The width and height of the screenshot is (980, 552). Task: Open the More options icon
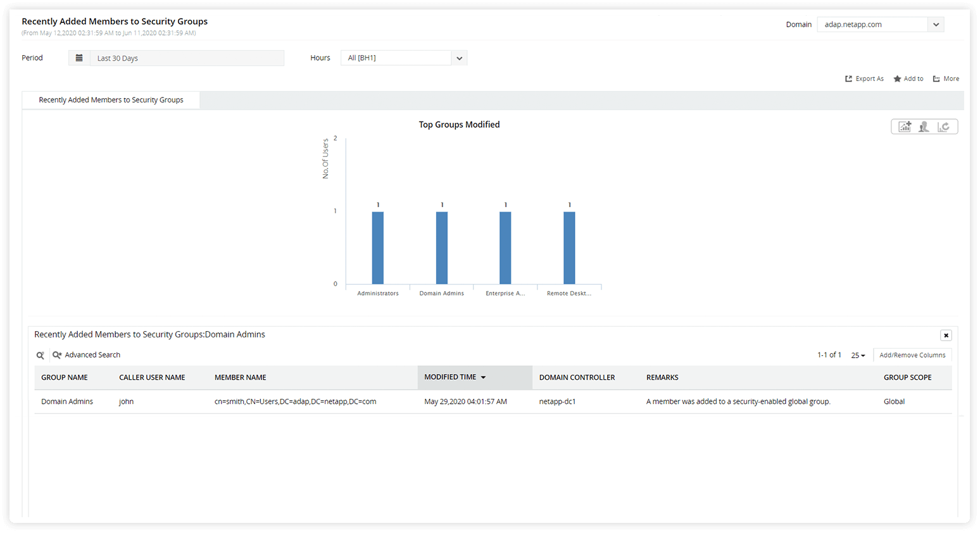point(937,78)
